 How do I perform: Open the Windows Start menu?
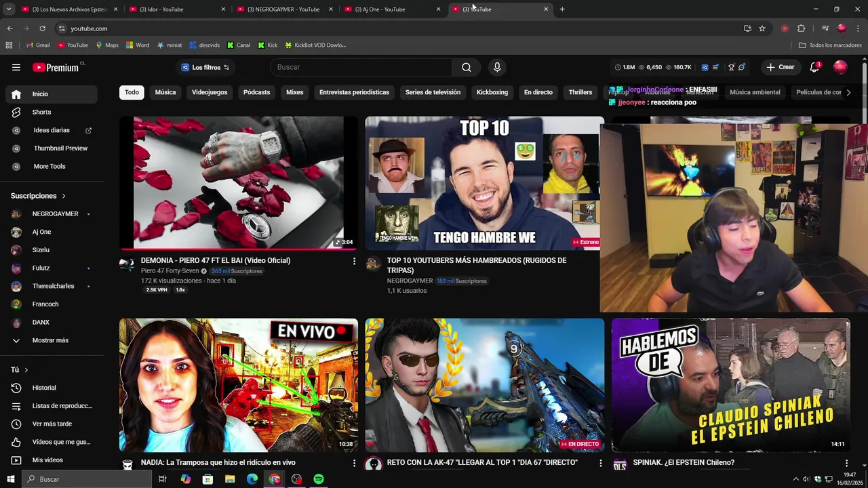click(10, 479)
